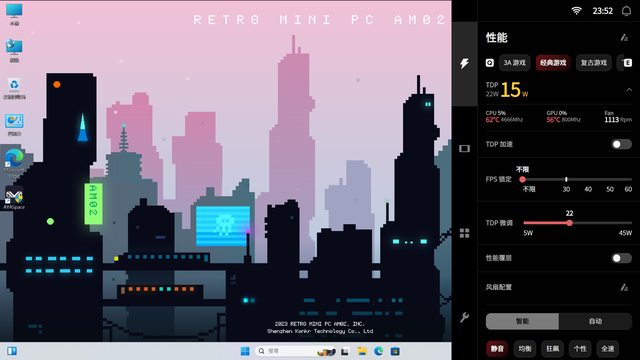Set FPS lock slider to 60
The image size is (640, 360).
click(629, 180)
